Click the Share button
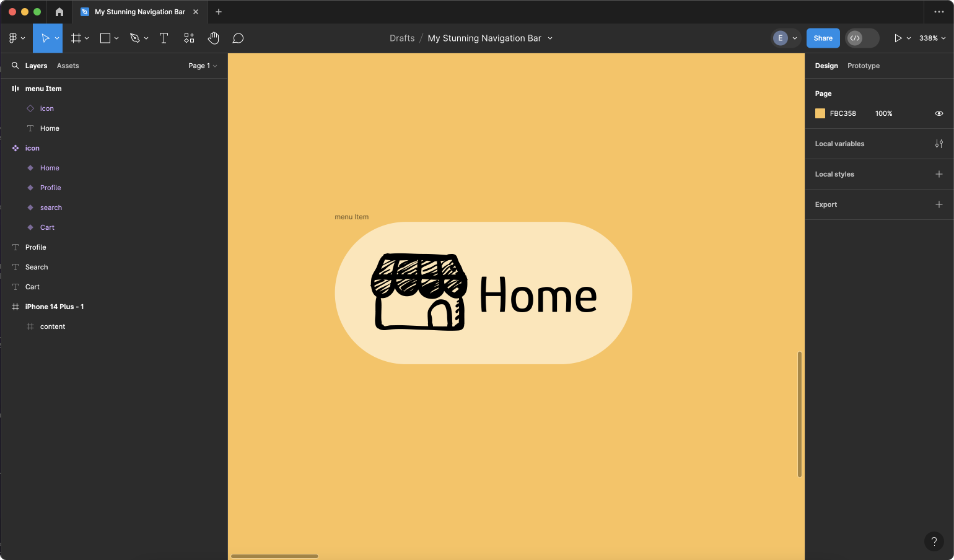 click(x=823, y=38)
